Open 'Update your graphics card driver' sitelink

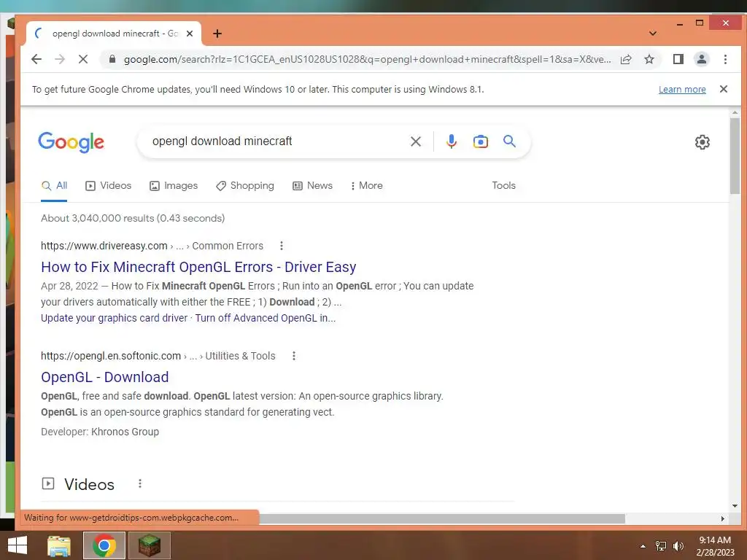click(x=115, y=318)
